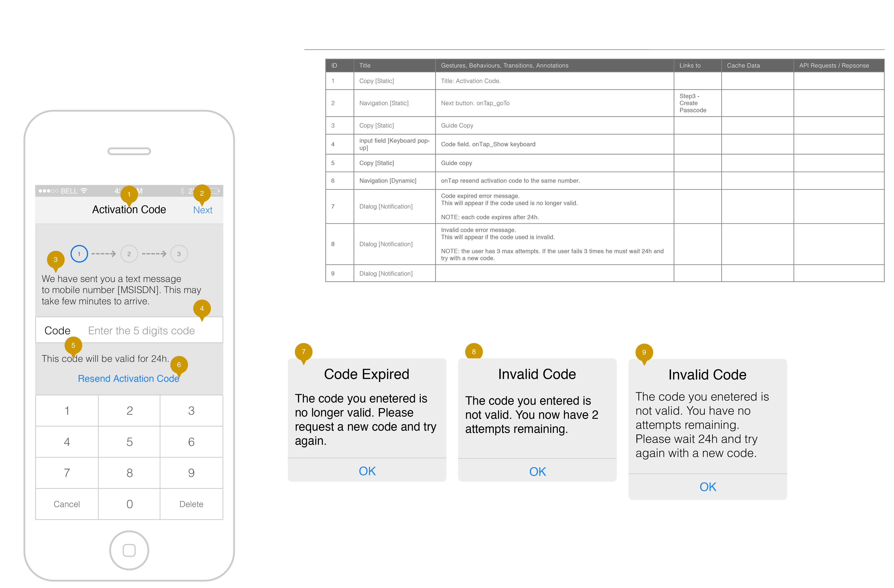The image size is (894, 588).
Task: Tap Resend Activation Code link
Action: (x=129, y=378)
